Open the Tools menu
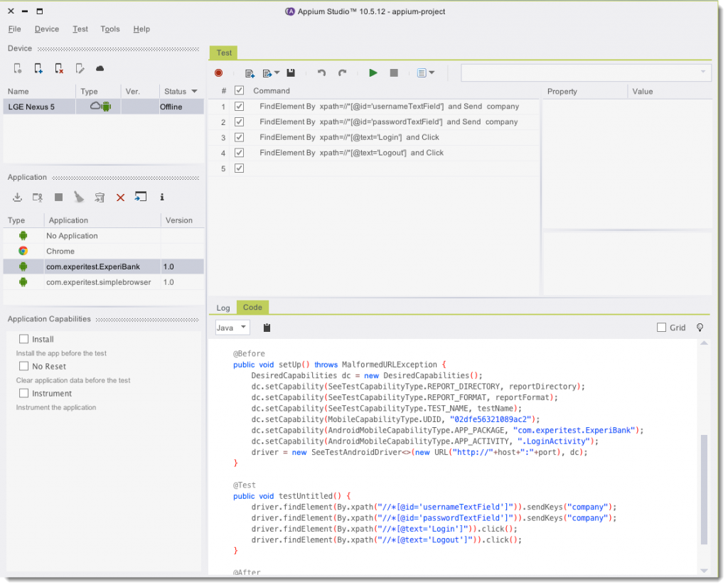Screen dimensions: 728x587 110,29
